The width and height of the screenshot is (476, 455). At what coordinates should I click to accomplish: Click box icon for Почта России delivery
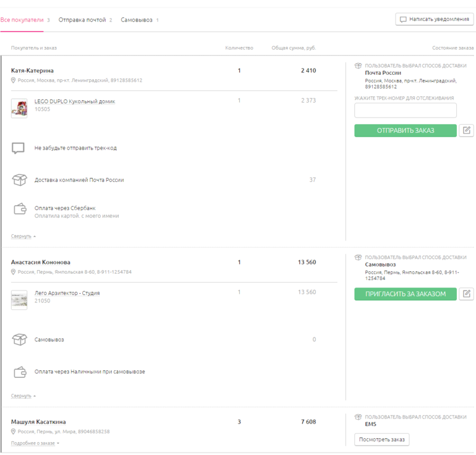pyautogui.click(x=19, y=180)
